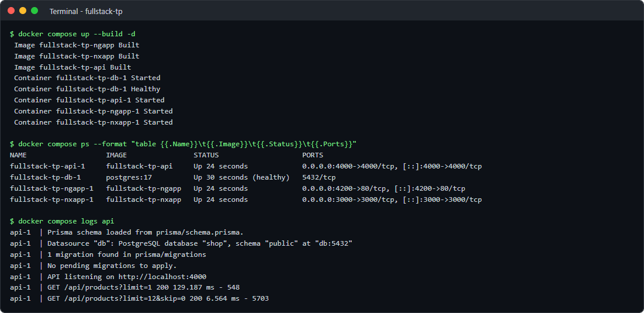Click fullstack-tp-ngapp-1 in NAME column
The image size is (644, 313).
(52, 188)
